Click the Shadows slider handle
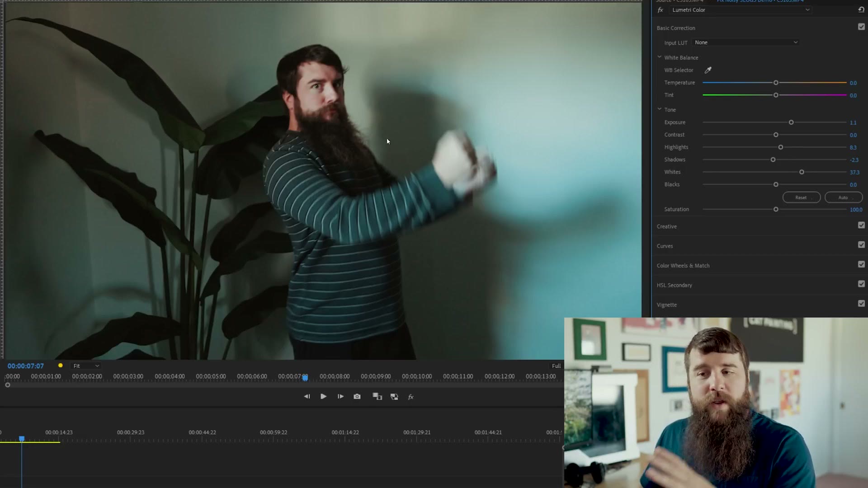The image size is (868, 488). click(773, 160)
